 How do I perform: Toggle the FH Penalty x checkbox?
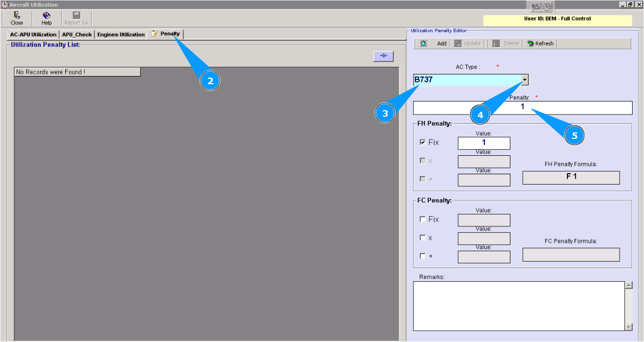point(422,161)
